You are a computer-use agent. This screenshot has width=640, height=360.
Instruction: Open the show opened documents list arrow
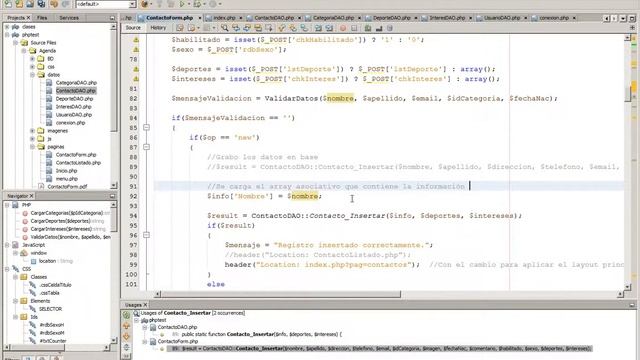623,18
